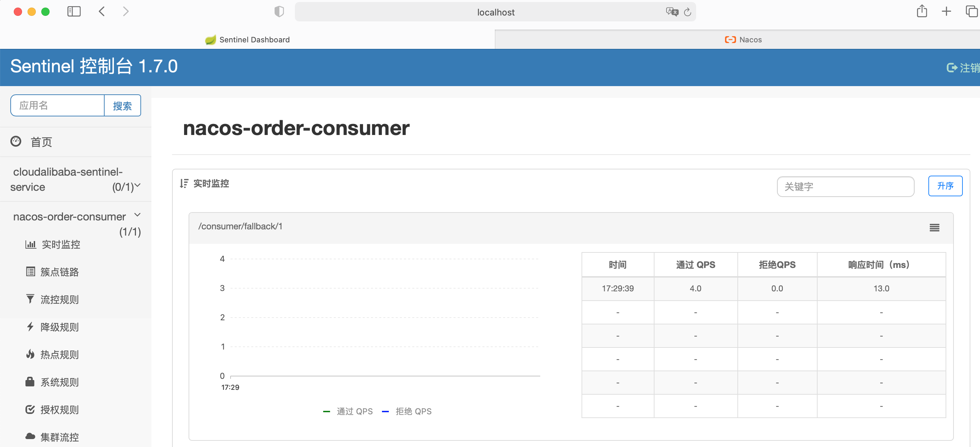
Task: Open 首页 in the sidebar
Action: (41, 142)
